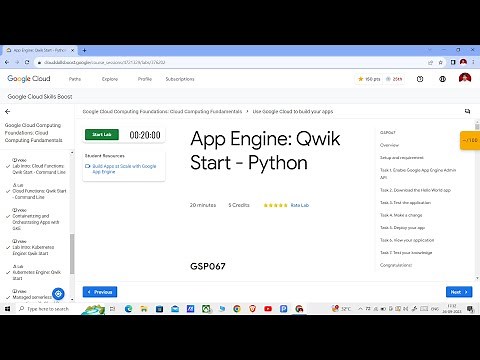Jump to Task 2 Download the Hello World app

(415, 190)
